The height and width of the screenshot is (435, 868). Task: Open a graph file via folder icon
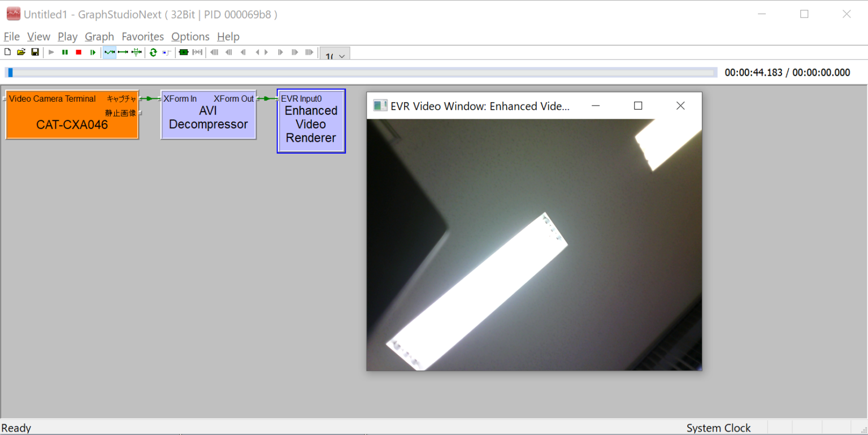[21, 53]
